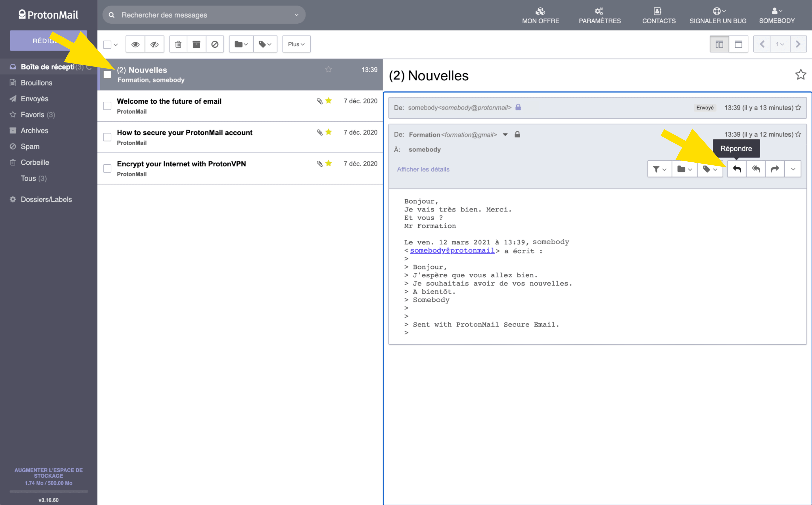Unstar Encrypt your Internet with ProtonVPN

(x=329, y=163)
